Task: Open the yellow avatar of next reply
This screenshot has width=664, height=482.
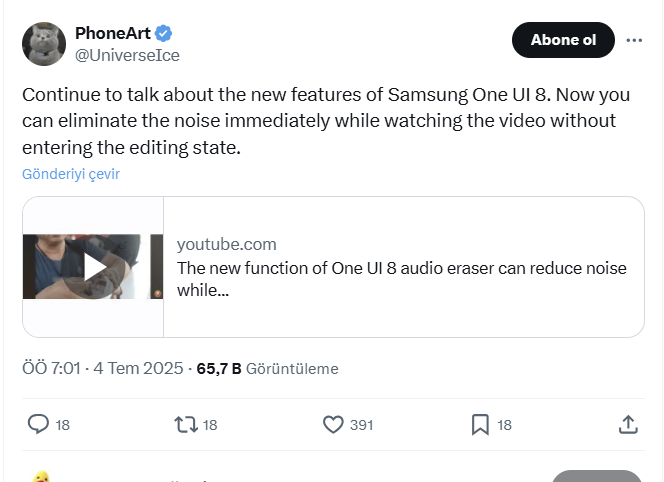Action: click(41, 477)
